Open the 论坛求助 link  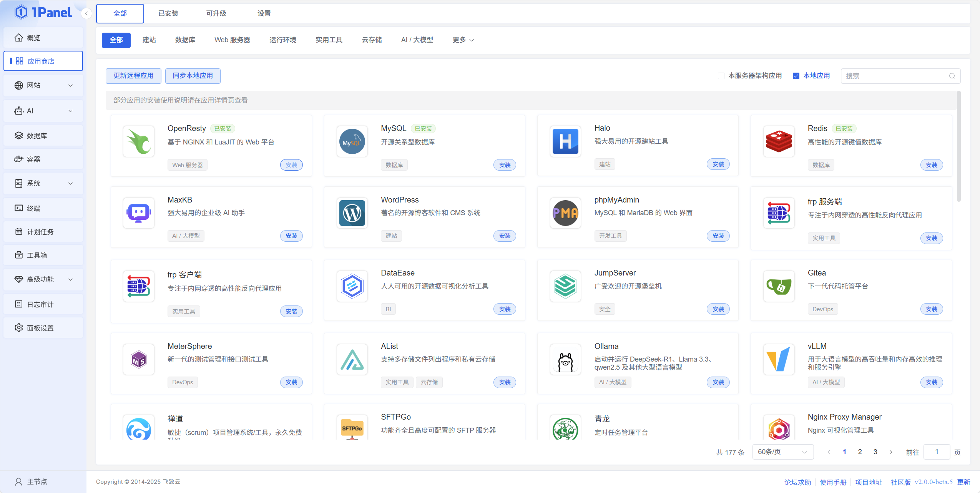tap(797, 482)
